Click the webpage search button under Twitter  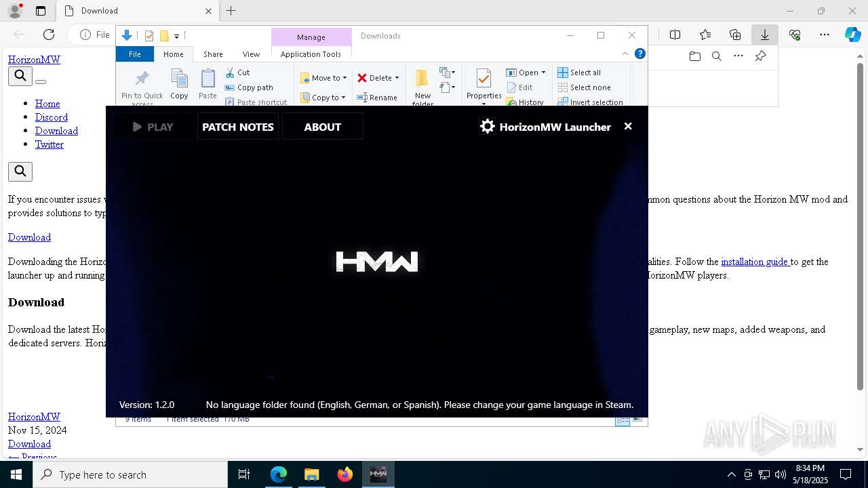pyautogui.click(x=20, y=171)
